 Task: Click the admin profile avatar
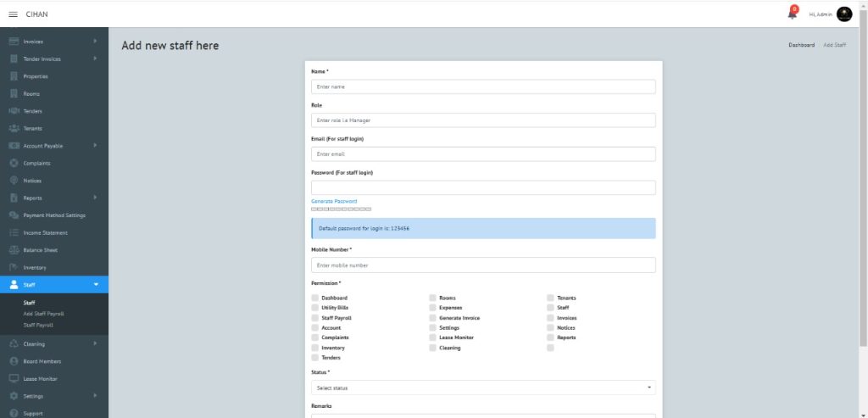[843, 14]
